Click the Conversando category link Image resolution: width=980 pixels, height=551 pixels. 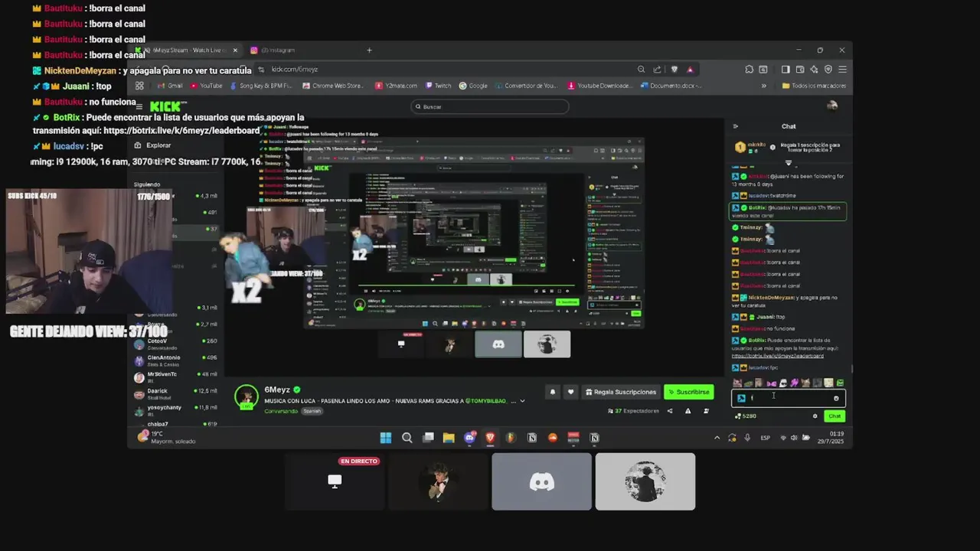281,411
